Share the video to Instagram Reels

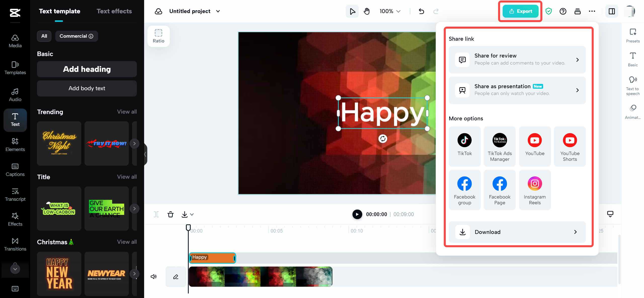click(535, 190)
